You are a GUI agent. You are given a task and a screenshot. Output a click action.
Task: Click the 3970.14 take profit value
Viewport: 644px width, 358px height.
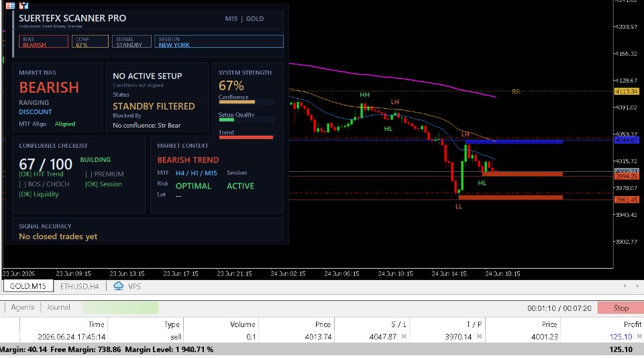click(458, 337)
